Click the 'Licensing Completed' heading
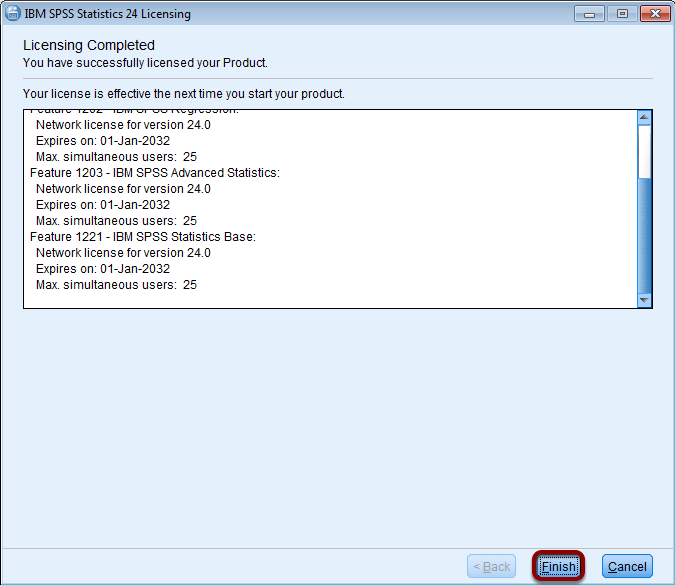675x585 pixels. [x=89, y=45]
